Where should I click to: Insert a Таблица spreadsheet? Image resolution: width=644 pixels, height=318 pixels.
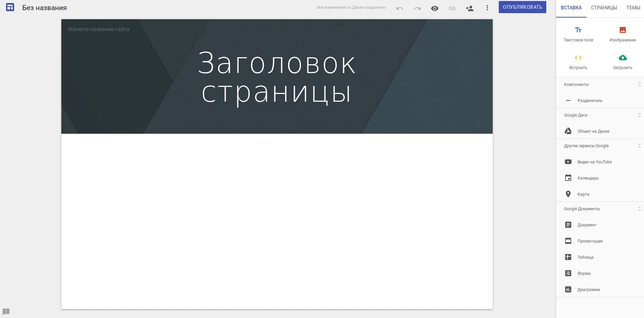coord(600,257)
